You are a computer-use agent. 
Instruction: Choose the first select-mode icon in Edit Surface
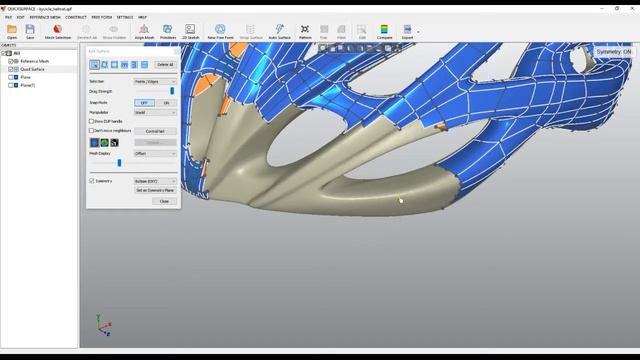(x=94, y=64)
